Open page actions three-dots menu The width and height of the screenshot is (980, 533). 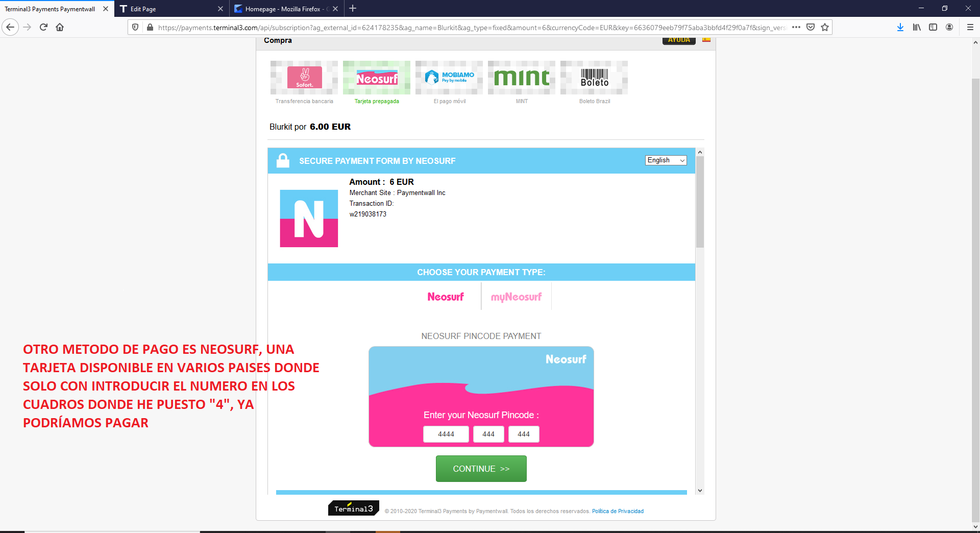tap(796, 27)
